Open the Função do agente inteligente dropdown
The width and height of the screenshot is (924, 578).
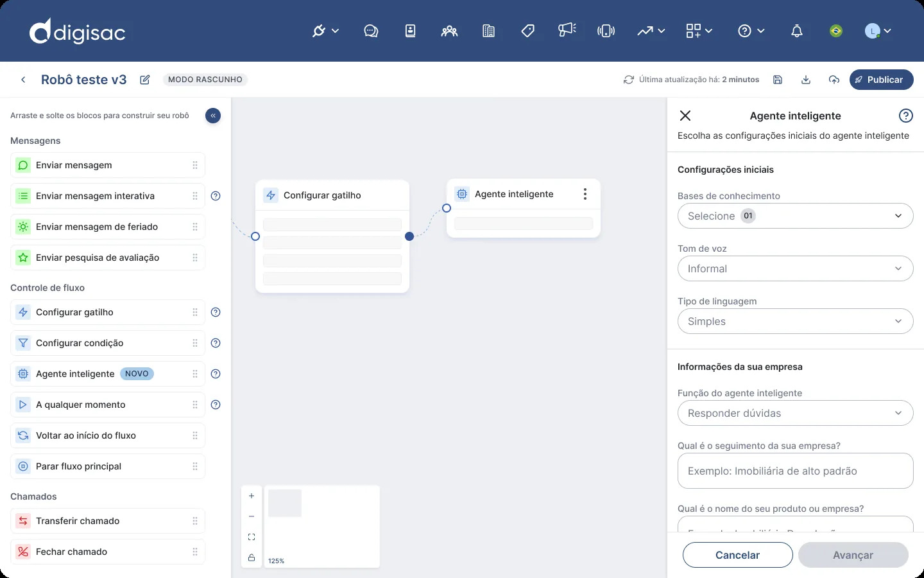tap(796, 413)
